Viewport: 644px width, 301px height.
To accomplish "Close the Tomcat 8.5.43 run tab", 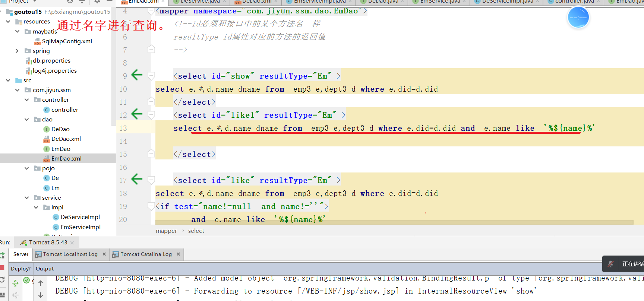I will click(x=72, y=243).
